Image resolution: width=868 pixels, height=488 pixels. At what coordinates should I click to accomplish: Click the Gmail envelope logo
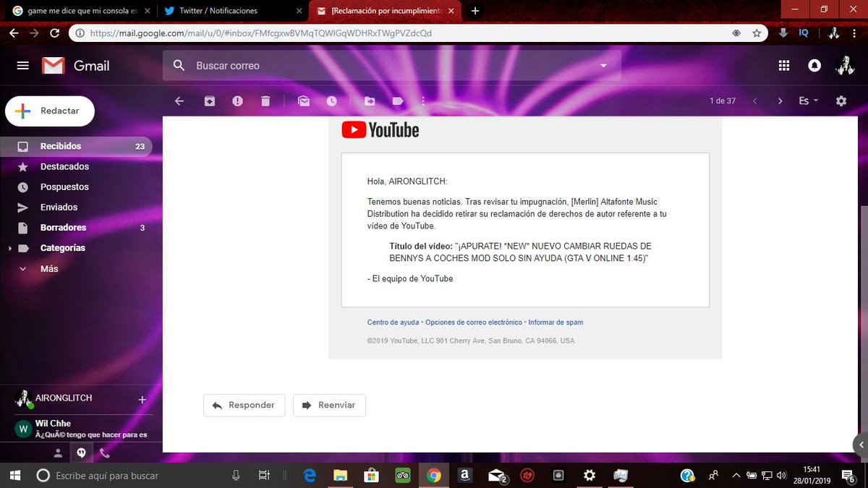(53, 66)
